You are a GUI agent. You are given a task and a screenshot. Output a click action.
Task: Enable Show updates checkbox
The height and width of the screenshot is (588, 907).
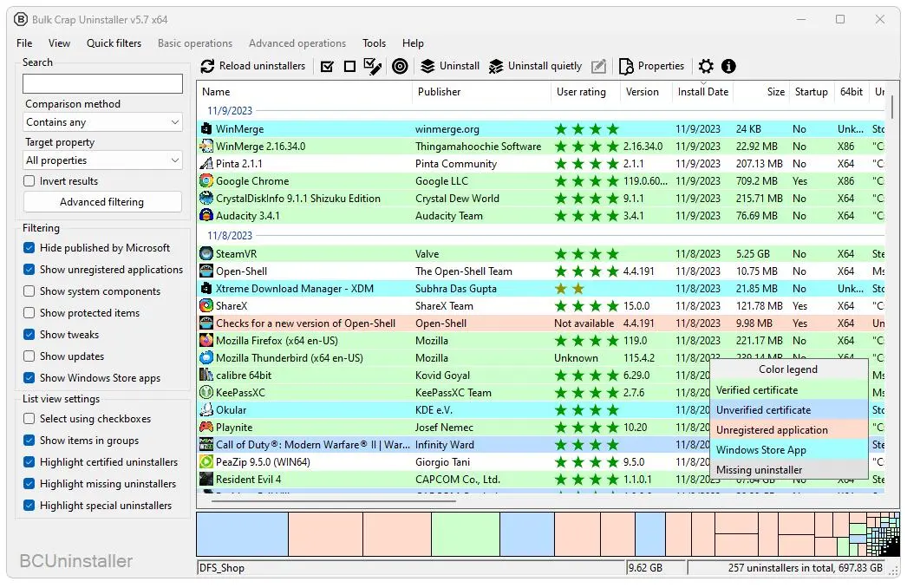click(x=29, y=356)
